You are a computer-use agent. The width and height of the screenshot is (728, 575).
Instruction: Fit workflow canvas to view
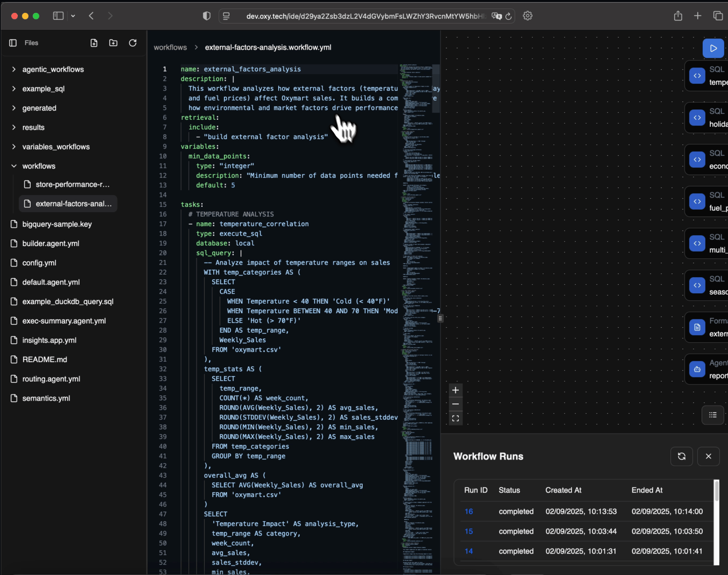[456, 418]
